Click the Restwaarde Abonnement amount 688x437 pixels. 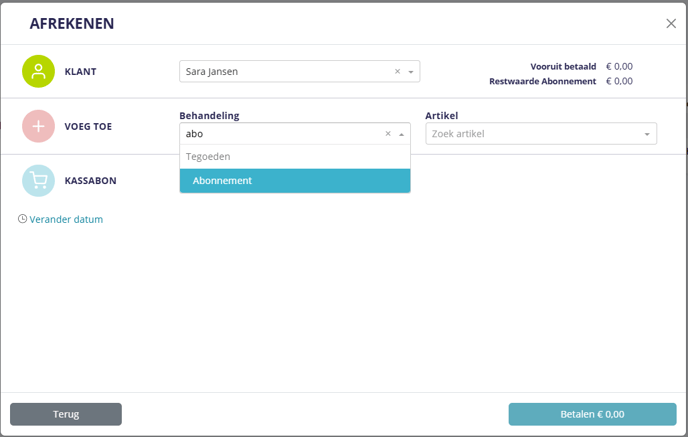tap(619, 81)
